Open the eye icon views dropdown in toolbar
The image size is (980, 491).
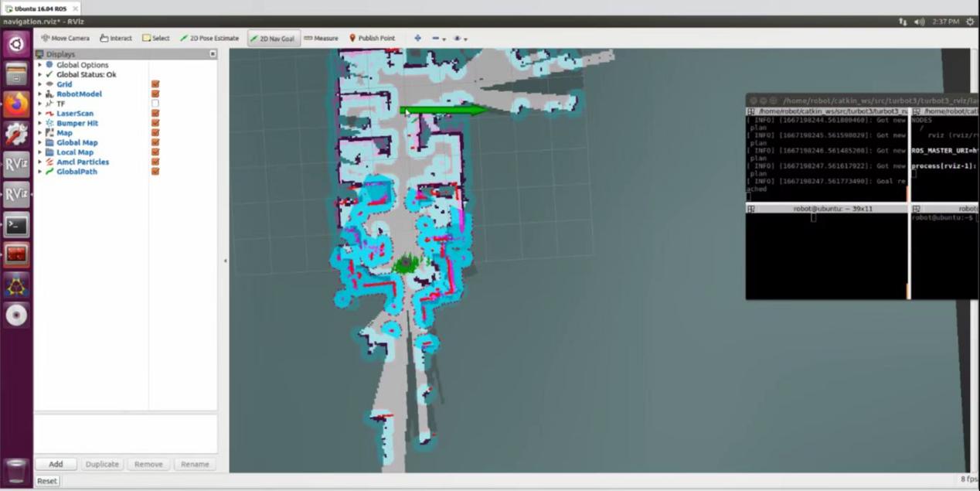(460, 38)
